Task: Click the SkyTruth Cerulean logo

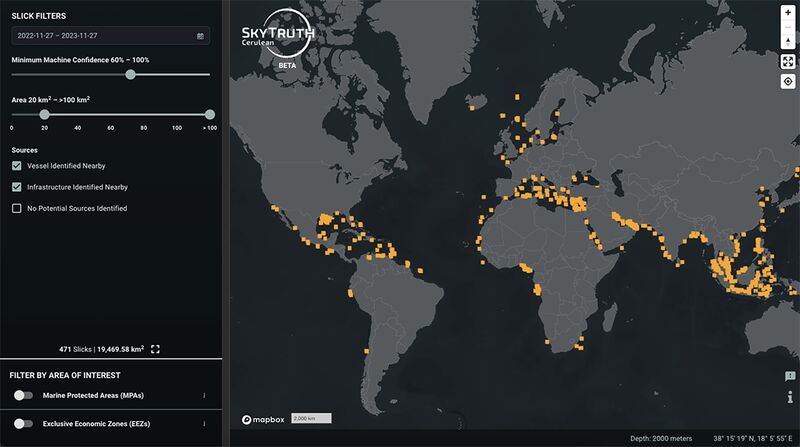Action: [x=277, y=38]
